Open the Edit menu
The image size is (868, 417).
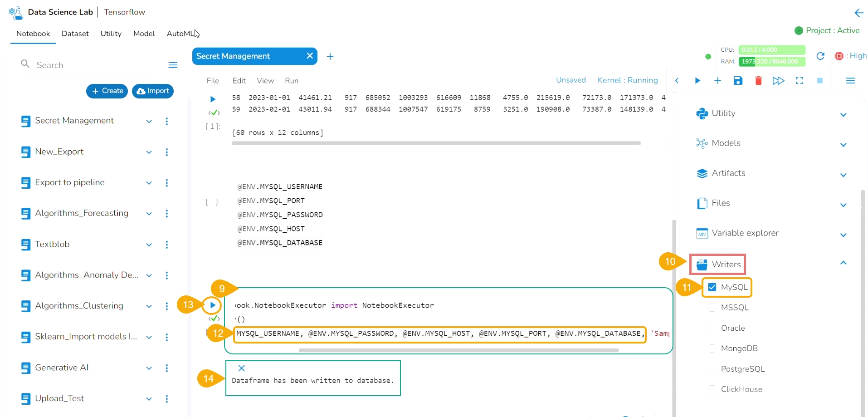239,81
